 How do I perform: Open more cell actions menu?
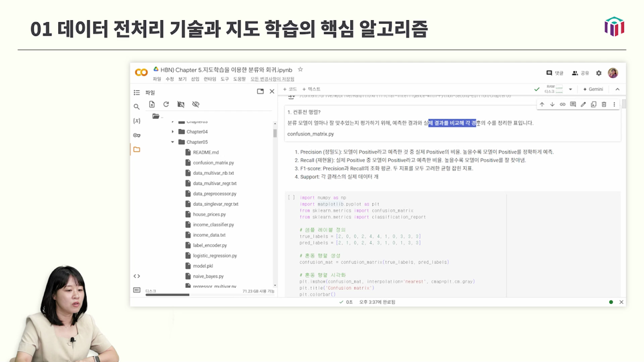click(614, 105)
